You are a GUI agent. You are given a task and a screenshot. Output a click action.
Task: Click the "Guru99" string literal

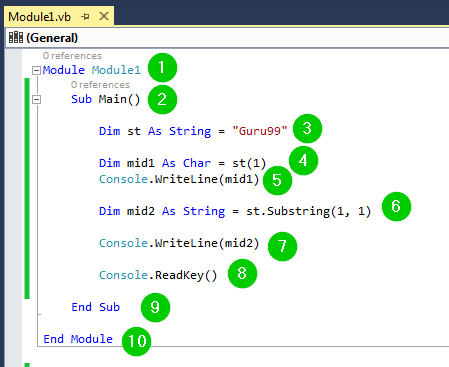[260, 131]
